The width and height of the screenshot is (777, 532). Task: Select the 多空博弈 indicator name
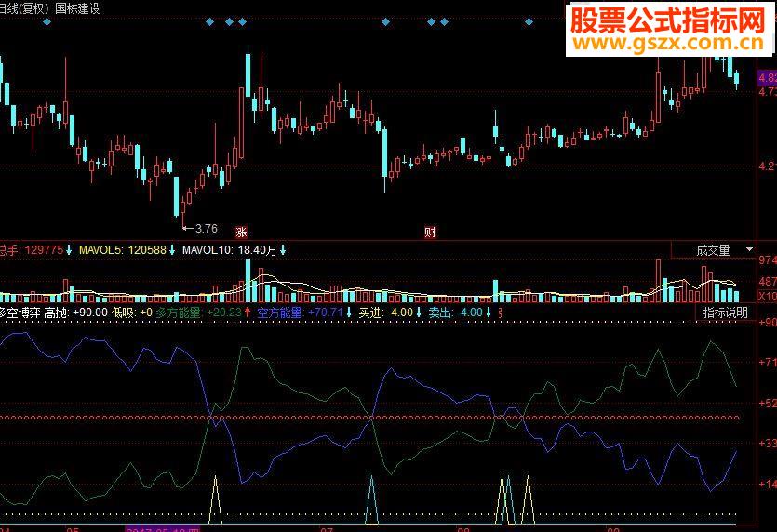[x=20, y=313]
